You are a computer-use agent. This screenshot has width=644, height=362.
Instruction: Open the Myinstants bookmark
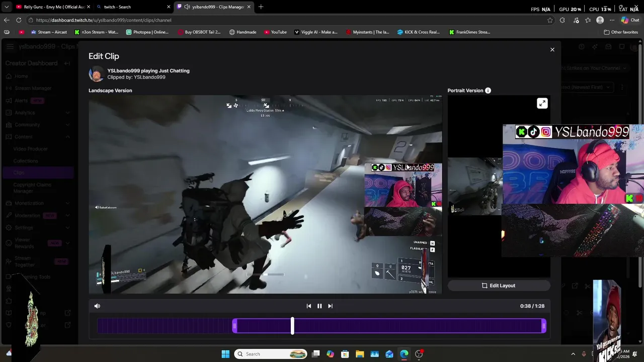pyautogui.click(x=367, y=32)
